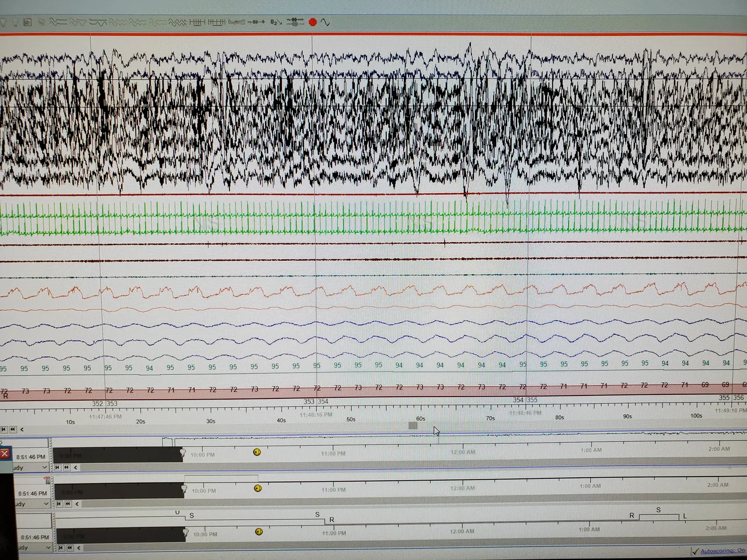
Task: Click the smiley marker in bottom overview timeline
Action: click(259, 531)
